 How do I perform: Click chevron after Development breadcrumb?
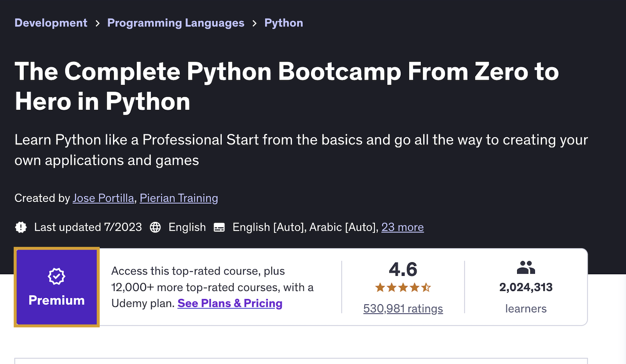97,23
